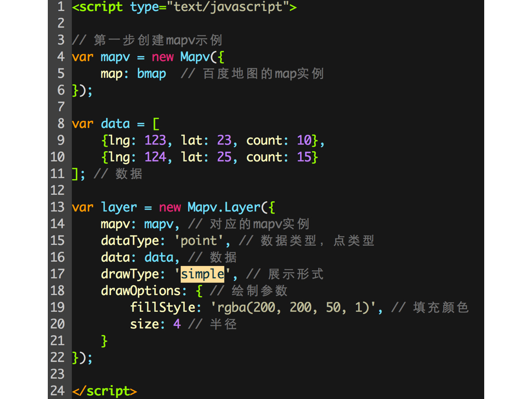Viewport: 532px width, 399px height.
Task: Click the comment '百度地图的map实例'
Action: click(263, 74)
